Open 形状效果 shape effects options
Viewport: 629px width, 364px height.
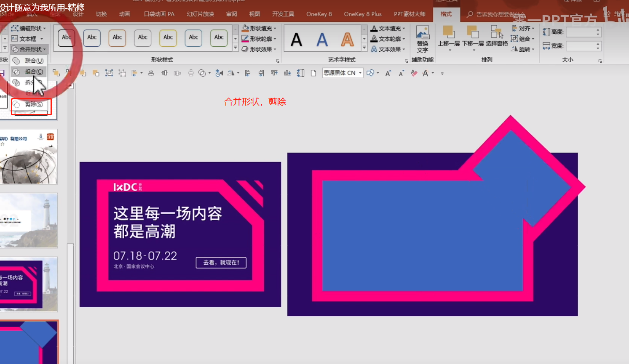tap(259, 49)
